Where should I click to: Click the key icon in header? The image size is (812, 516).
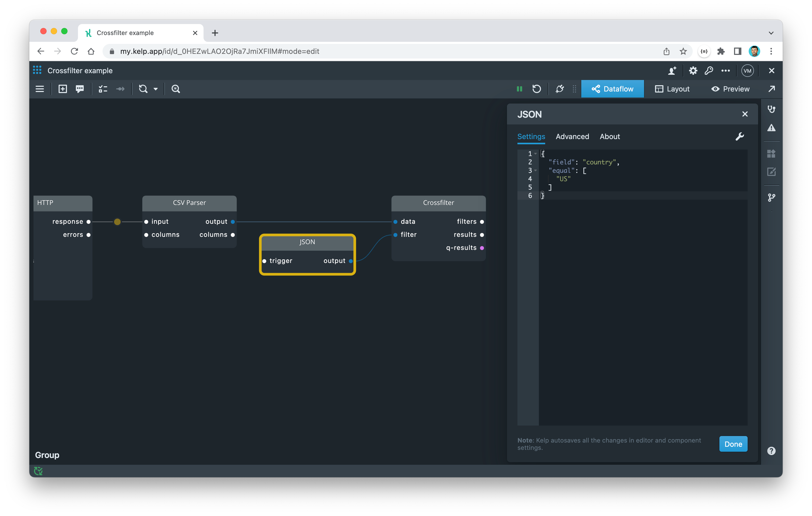pyautogui.click(x=709, y=71)
